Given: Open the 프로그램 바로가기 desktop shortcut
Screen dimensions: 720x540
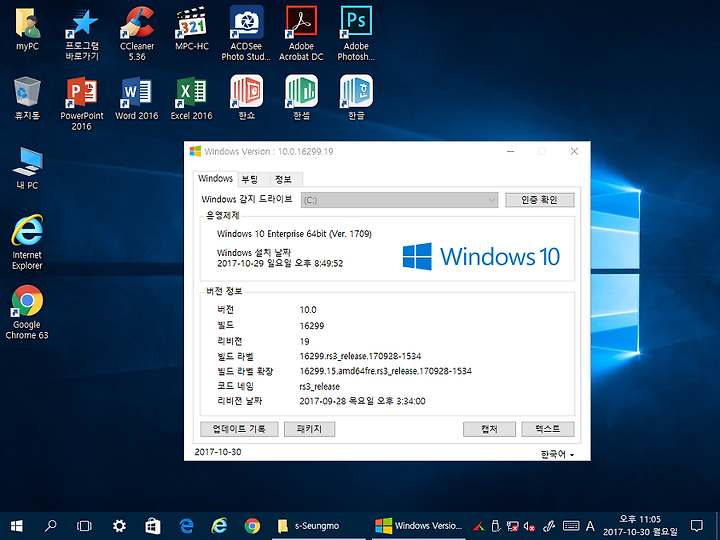Looking at the screenshot, I should pos(82,34).
